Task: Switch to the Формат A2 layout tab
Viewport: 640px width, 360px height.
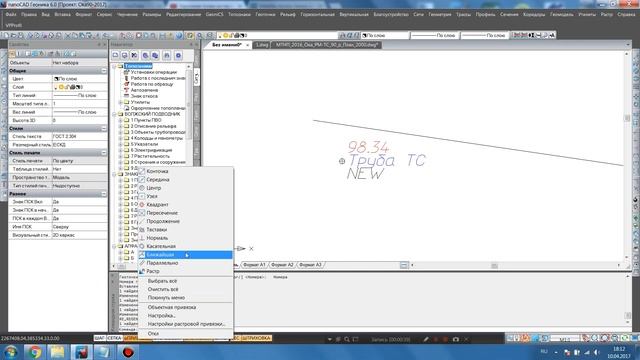Action: pos(282,265)
